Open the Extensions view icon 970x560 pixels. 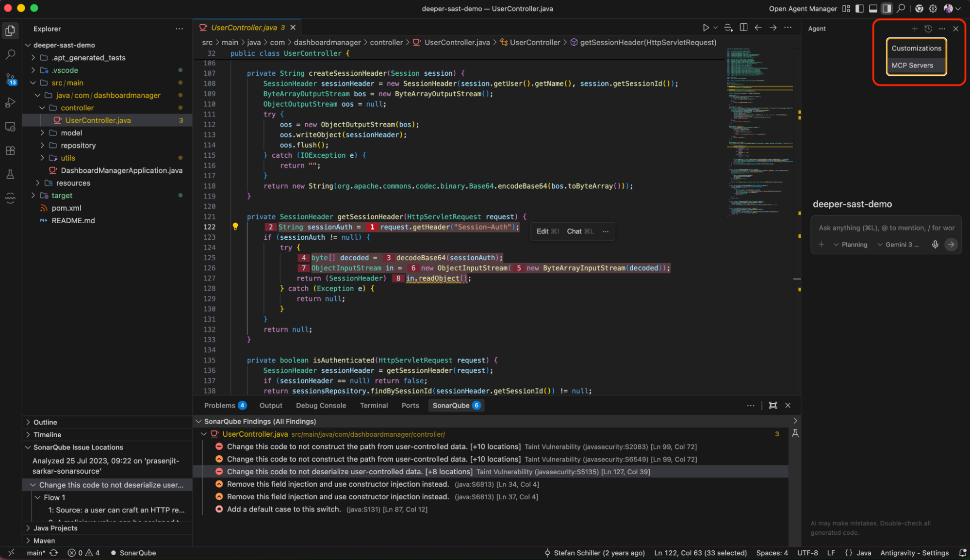(10, 150)
